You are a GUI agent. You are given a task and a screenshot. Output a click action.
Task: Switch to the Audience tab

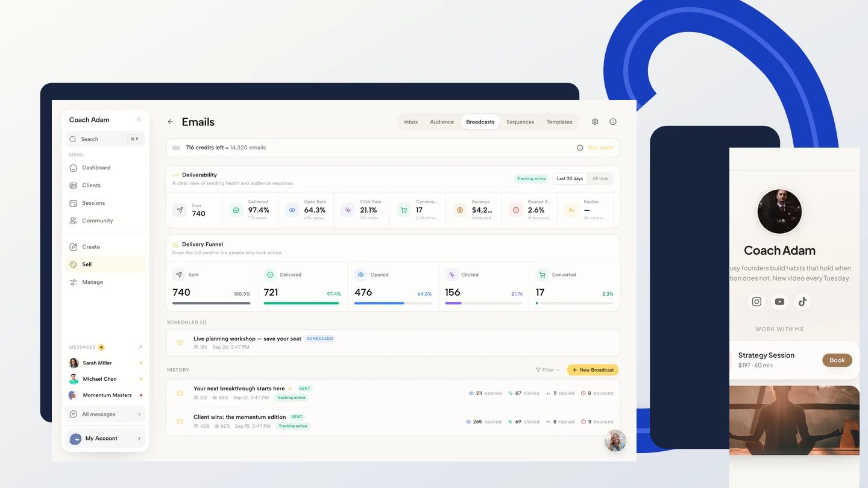[x=442, y=122]
